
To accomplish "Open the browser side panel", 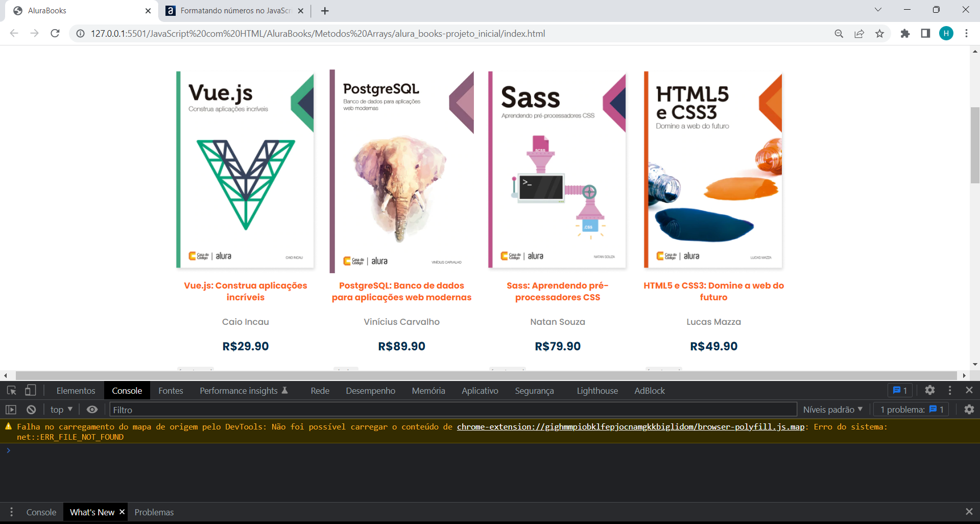I will click(x=925, y=34).
